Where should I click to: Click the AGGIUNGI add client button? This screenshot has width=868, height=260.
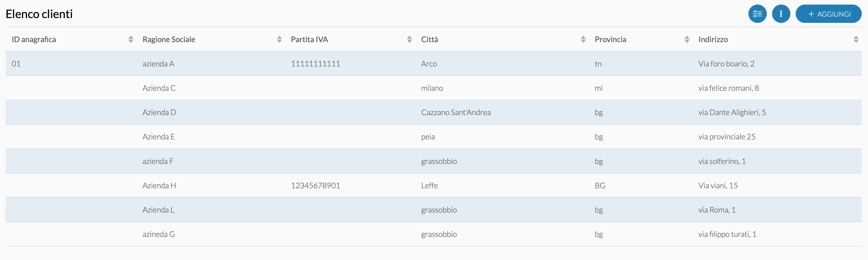(x=828, y=14)
